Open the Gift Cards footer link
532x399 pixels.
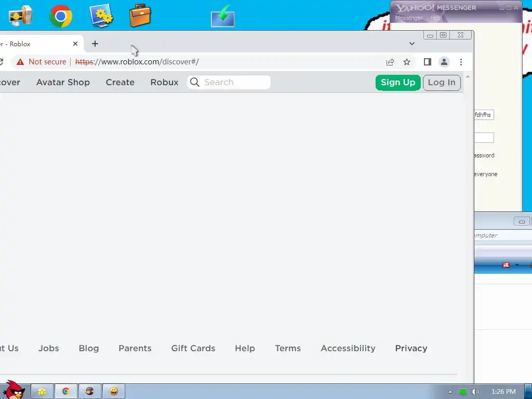[193, 349]
